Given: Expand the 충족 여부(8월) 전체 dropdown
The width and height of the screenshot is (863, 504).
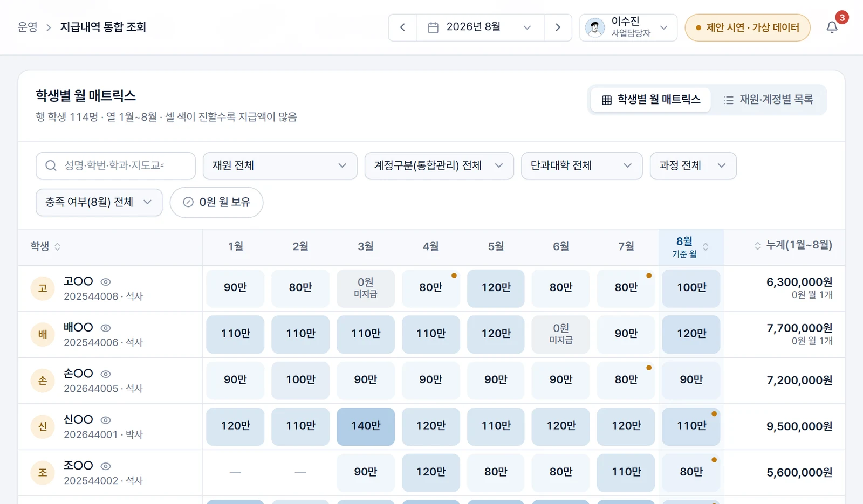Looking at the screenshot, I should tap(99, 202).
